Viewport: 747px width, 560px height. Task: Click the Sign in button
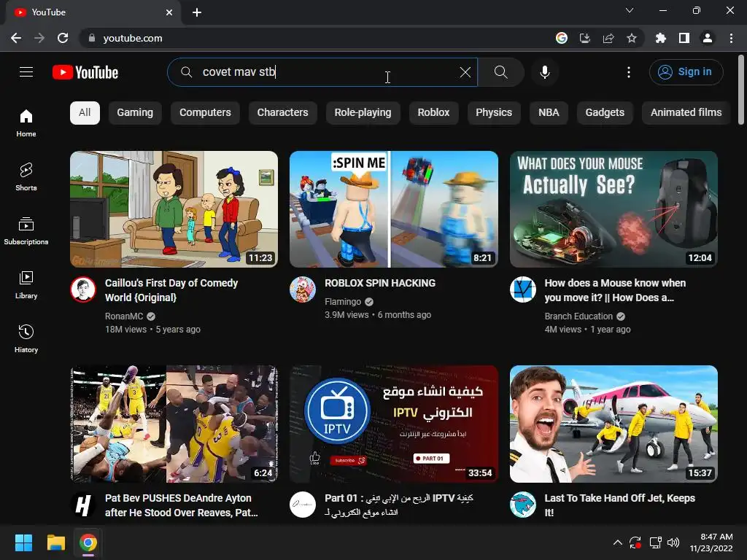coord(686,72)
